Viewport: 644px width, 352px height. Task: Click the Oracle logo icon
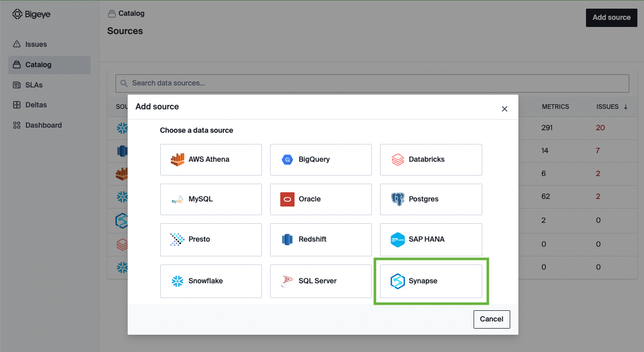287,199
